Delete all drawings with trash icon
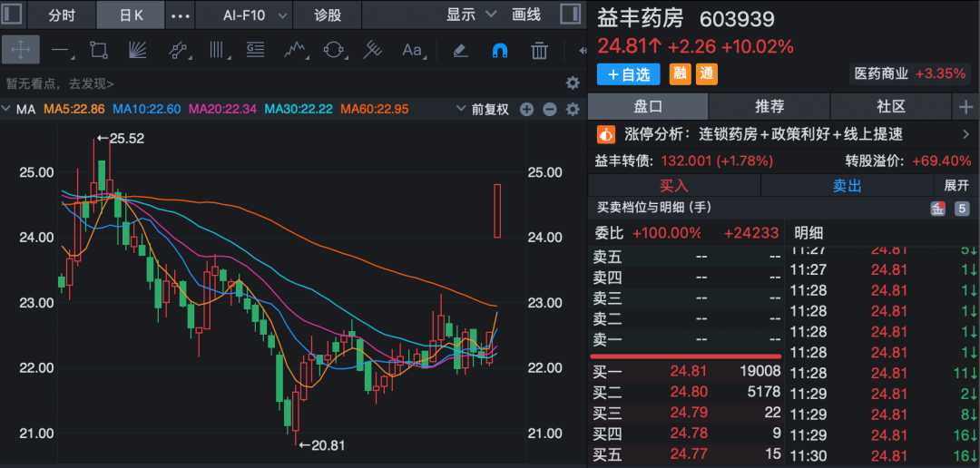 [x=539, y=50]
